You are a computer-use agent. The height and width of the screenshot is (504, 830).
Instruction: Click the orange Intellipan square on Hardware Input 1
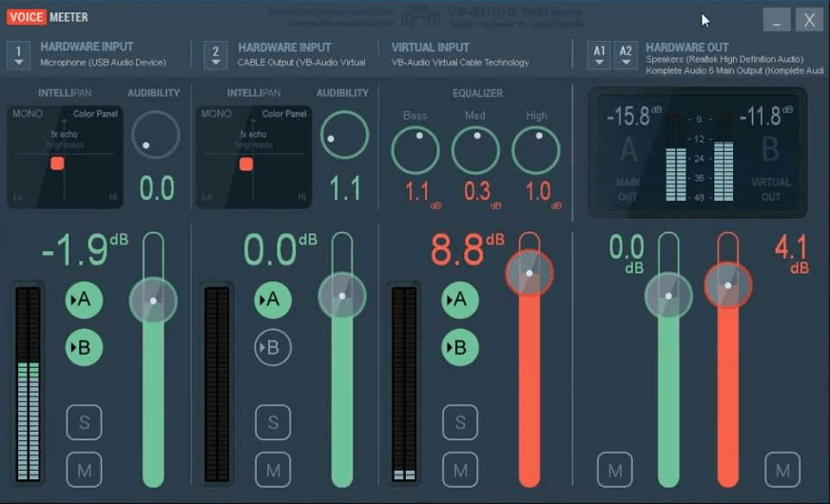(57, 163)
